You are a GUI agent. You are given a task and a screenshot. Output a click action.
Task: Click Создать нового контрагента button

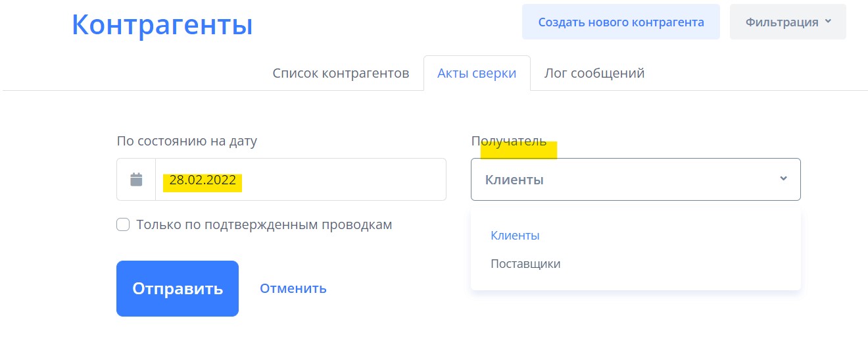[x=621, y=22]
